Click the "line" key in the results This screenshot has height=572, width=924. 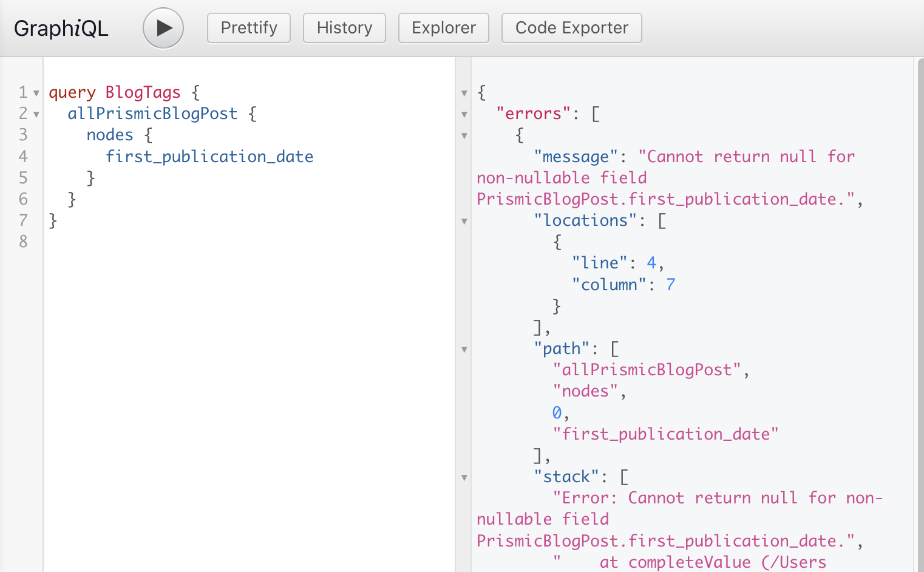point(600,263)
